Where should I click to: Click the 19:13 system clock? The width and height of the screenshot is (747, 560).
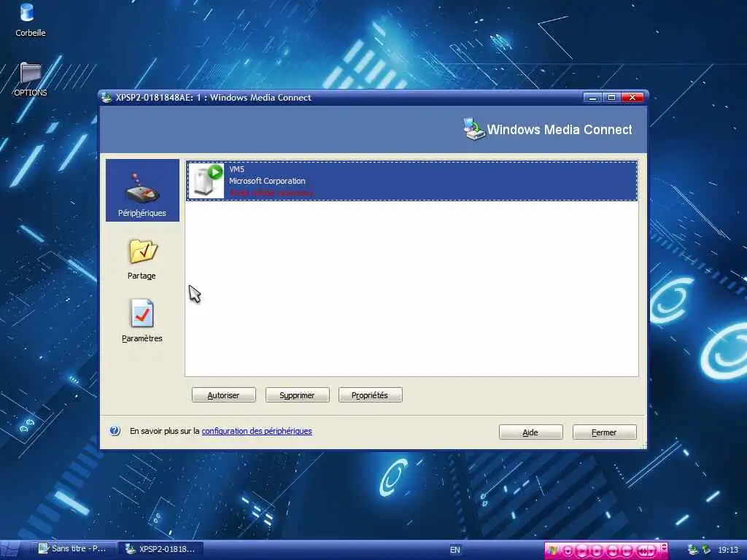(728, 550)
